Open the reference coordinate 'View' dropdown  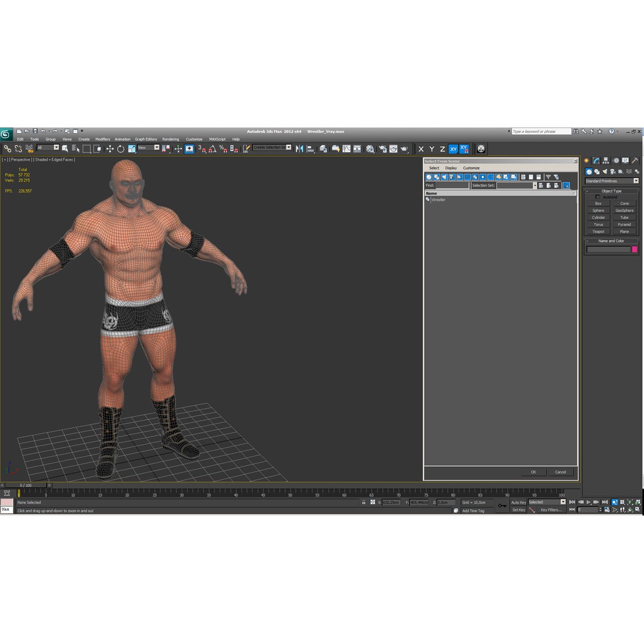(148, 147)
